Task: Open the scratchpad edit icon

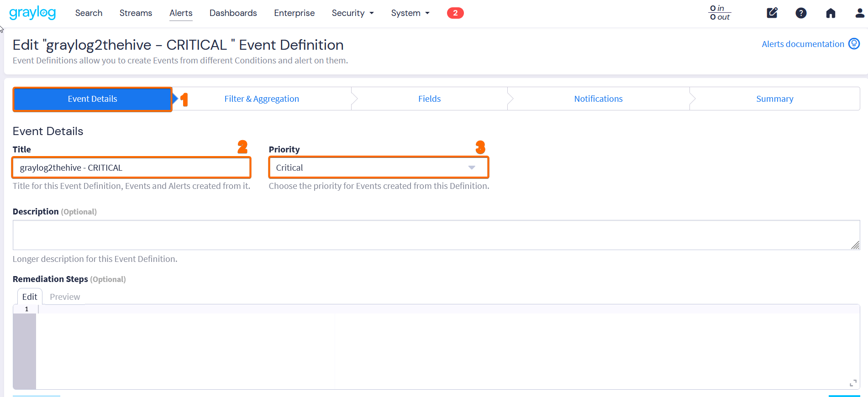Action: coord(772,13)
